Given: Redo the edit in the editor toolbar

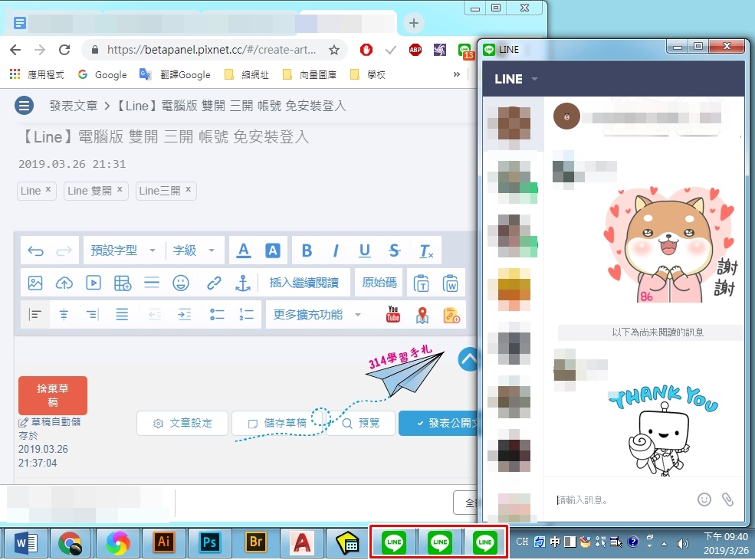Looking at the screenshot, I should (x=64, y=251).
